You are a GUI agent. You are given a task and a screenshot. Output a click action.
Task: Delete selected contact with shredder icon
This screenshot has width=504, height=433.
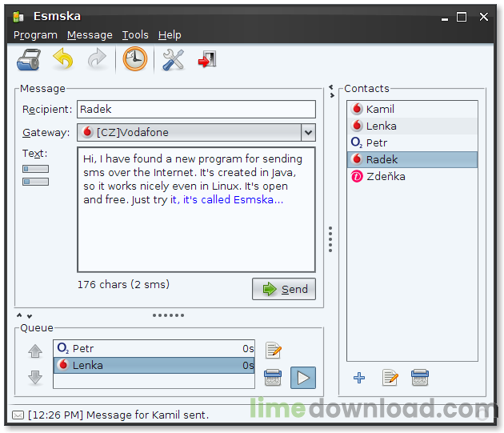tap(420, 377)
